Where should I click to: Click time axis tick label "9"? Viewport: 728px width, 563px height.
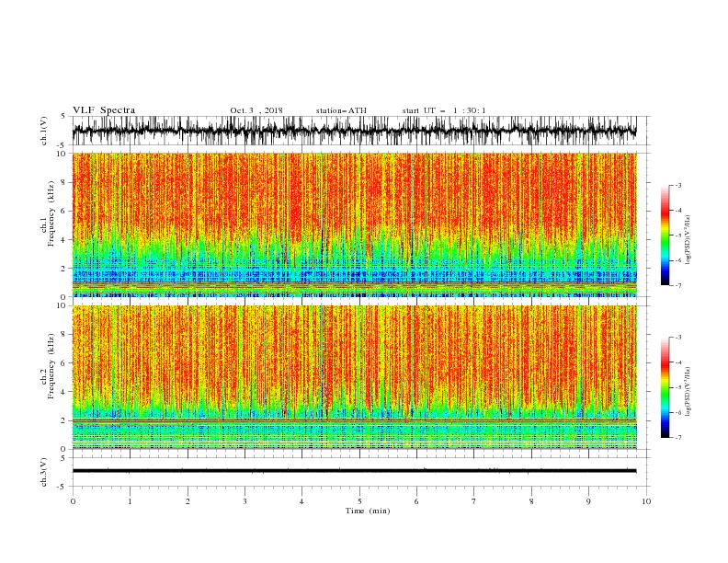coord(588,501)
